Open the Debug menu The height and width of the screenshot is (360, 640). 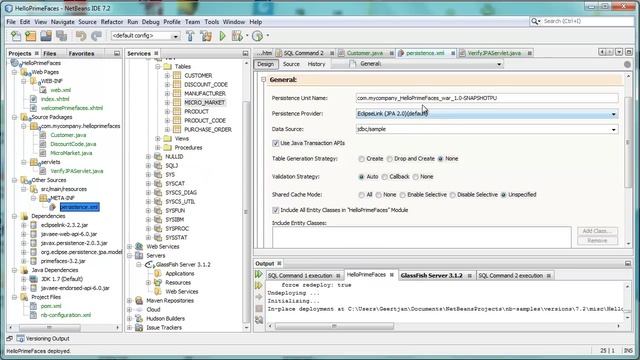(x=151, y=22)
